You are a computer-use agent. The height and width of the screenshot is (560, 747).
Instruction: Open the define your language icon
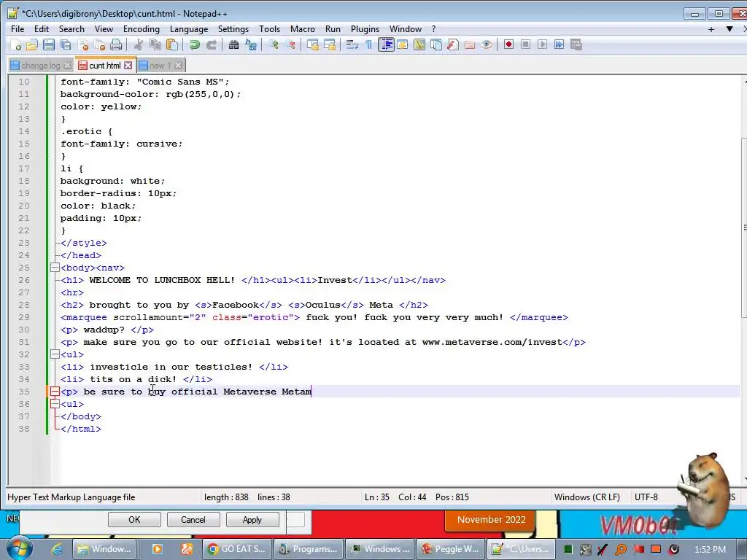coord(403,44)
